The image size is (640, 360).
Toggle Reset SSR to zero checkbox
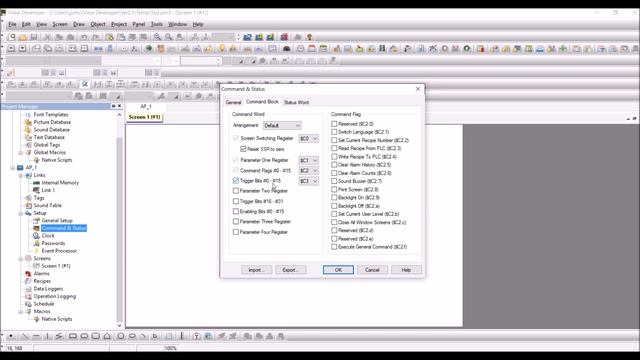click(x=243, y=149)
